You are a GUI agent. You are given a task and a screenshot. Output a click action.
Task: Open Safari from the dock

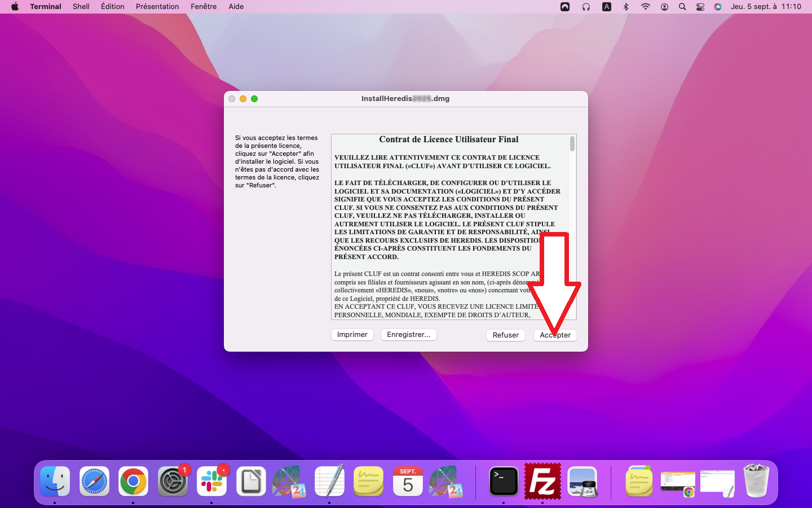tap(94, 481)
